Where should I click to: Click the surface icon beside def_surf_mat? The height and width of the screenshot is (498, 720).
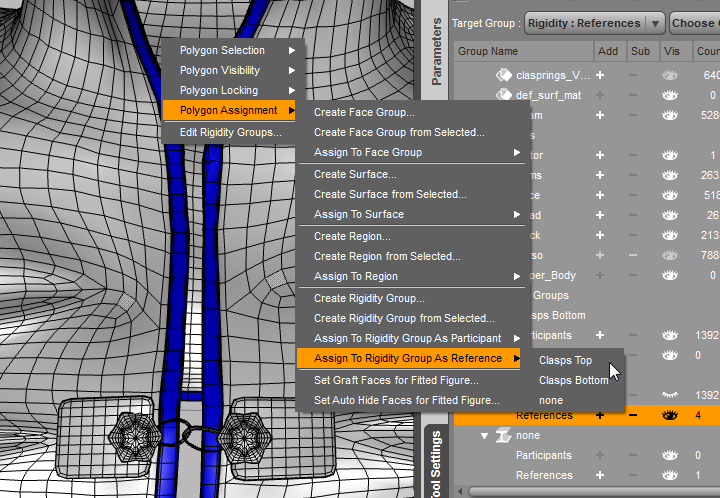(x=505, y=95)
